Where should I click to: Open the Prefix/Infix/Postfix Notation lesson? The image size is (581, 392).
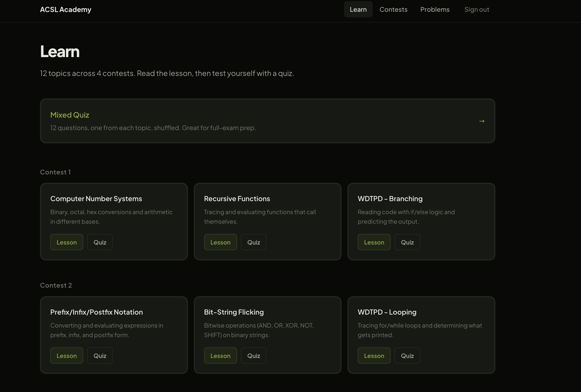pyautogui.click(x=66, y=355)
